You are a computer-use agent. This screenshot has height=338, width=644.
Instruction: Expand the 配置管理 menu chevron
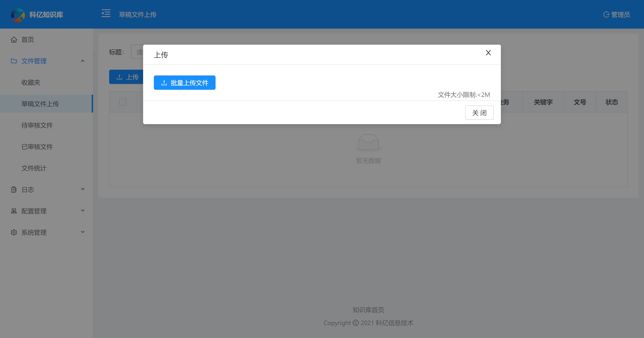coord(83,211)
